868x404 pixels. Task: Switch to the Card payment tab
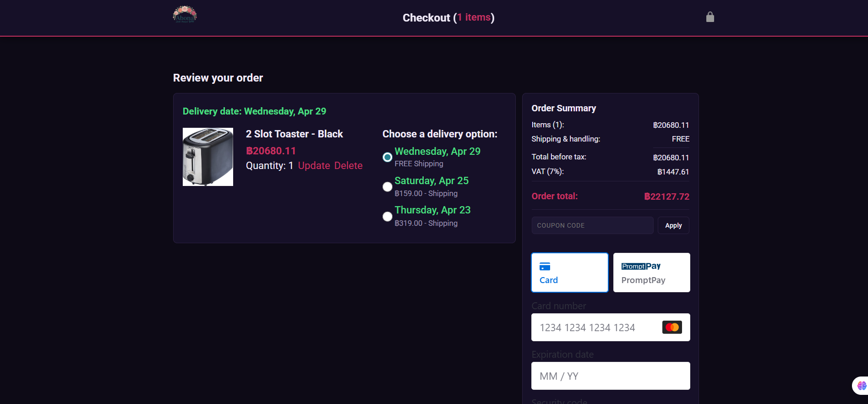click(x=569, y=273)
